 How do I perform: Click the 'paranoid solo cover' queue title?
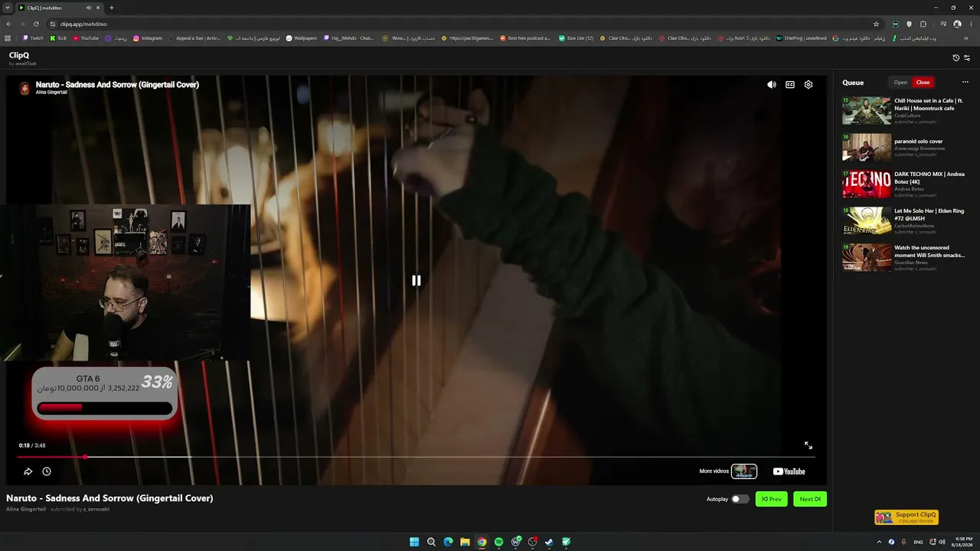click(x=918, y=142)
